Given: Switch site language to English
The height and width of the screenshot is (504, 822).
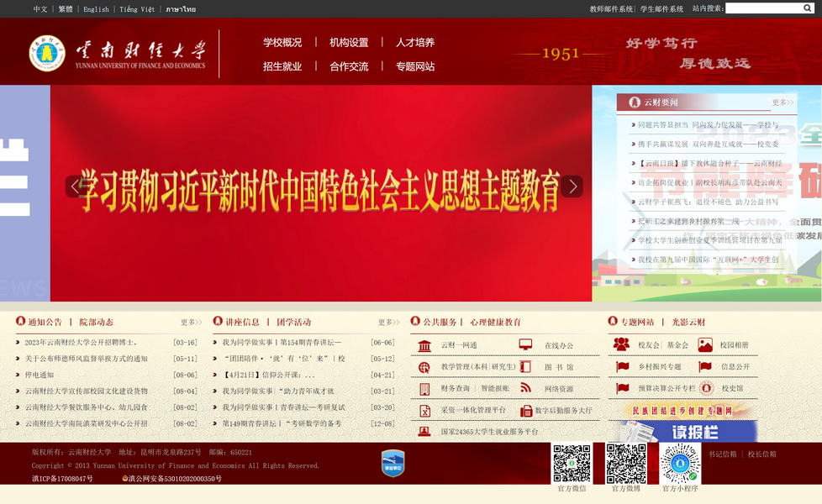Looking at the screenshot, I should coord(96,9).
